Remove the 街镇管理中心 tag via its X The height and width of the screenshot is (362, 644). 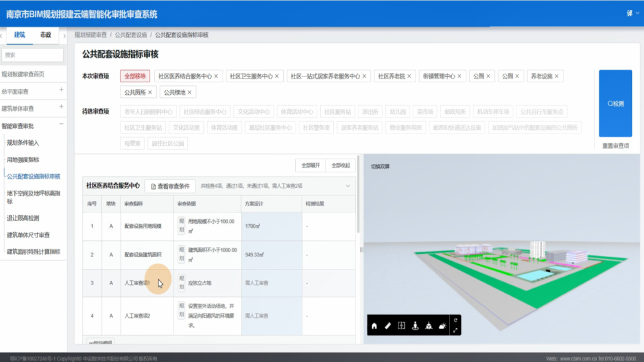[x=459, y=76]
